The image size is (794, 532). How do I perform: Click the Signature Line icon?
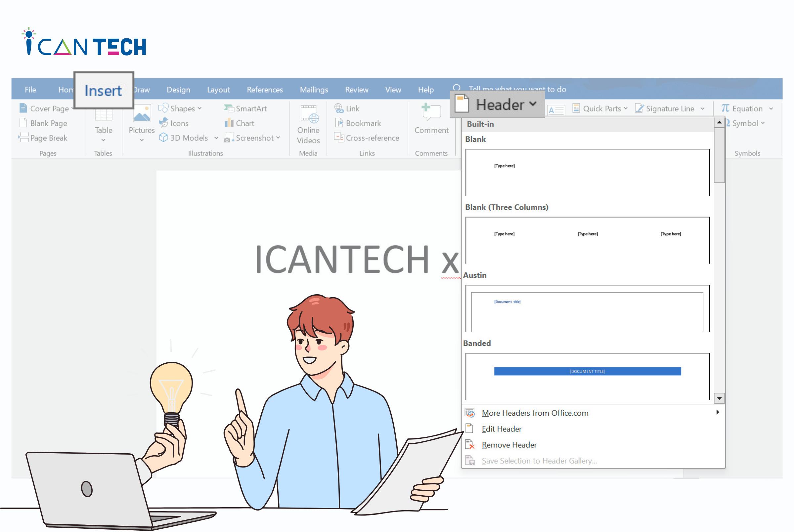click(x=639, y=108)
